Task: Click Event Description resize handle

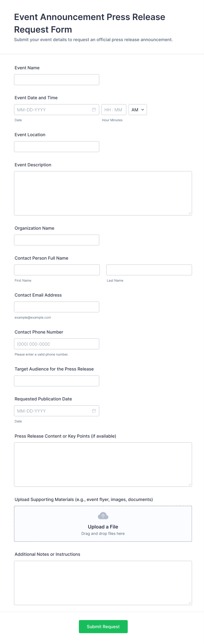Action: pos(190,213)
